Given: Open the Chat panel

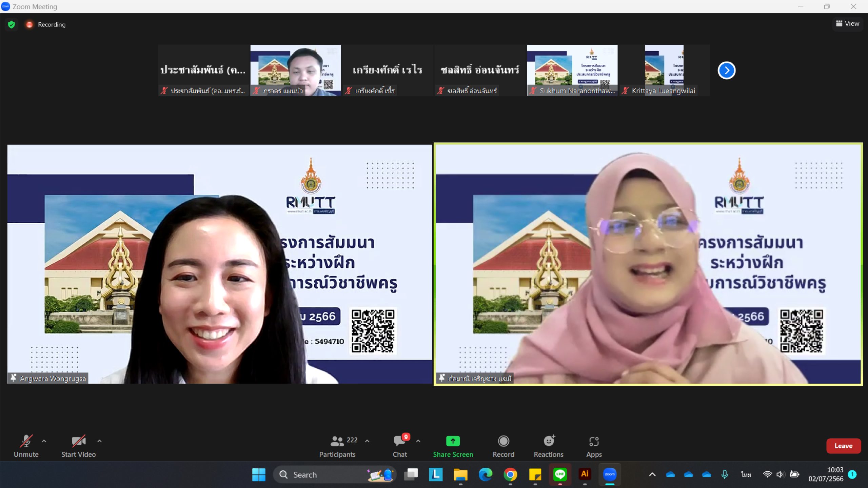Looking at the screenshot, I should [400, 446].
